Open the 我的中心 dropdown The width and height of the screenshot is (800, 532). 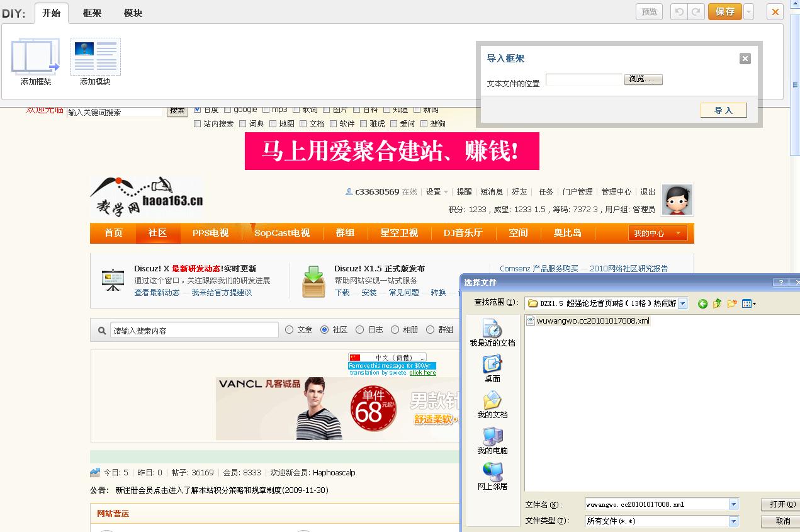[x=657, y=233]
